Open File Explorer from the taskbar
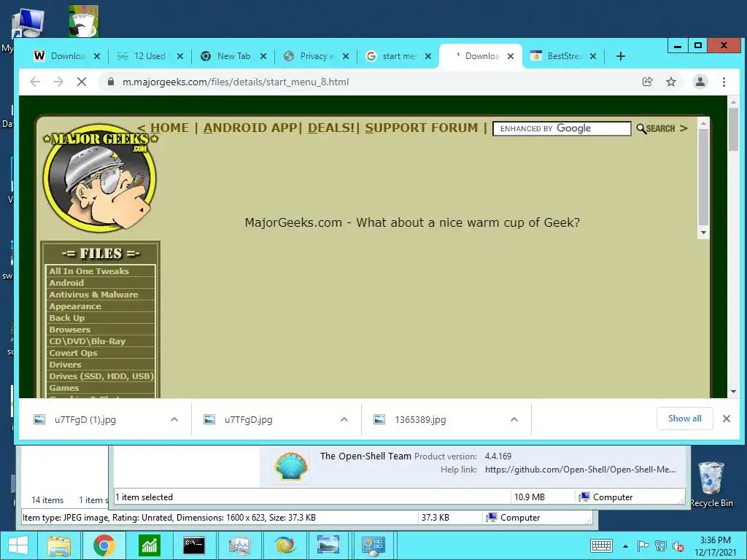Viewport: 747px width, 560px height. tap(58, 545)
